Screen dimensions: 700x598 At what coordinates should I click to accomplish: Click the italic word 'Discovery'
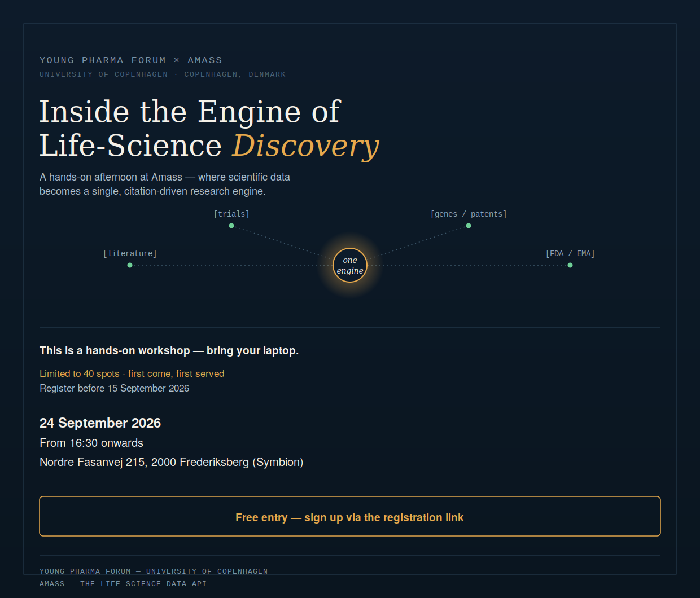[306, 146]
